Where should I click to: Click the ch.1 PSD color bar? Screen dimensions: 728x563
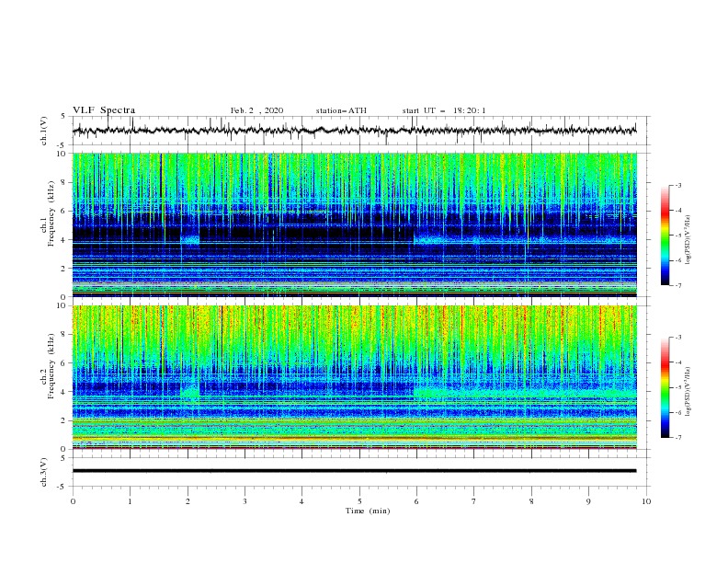coord(665,236)
